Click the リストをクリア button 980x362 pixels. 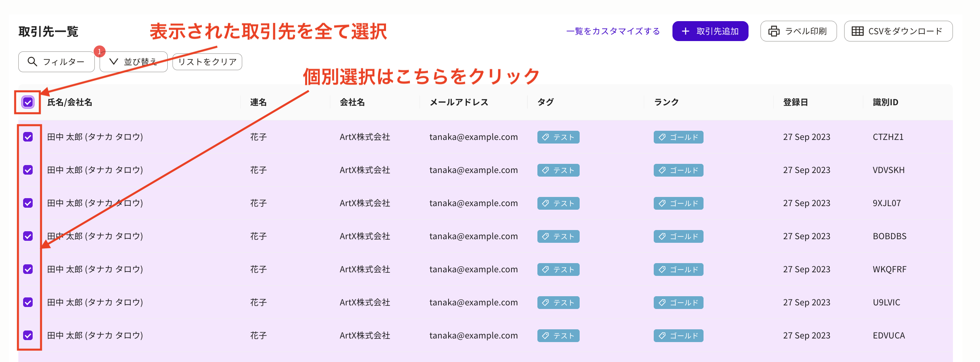point(207,61)
